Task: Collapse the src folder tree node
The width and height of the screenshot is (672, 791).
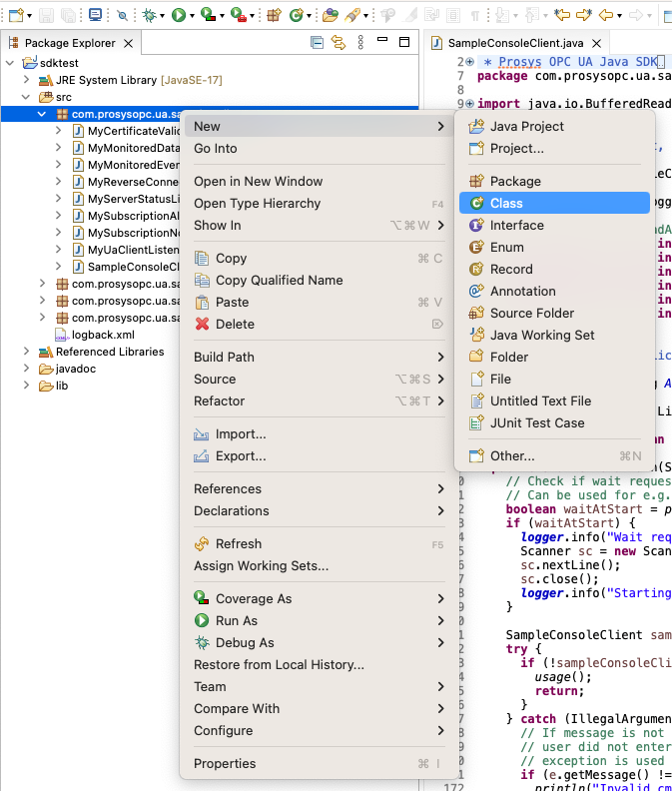Action: 27,98
